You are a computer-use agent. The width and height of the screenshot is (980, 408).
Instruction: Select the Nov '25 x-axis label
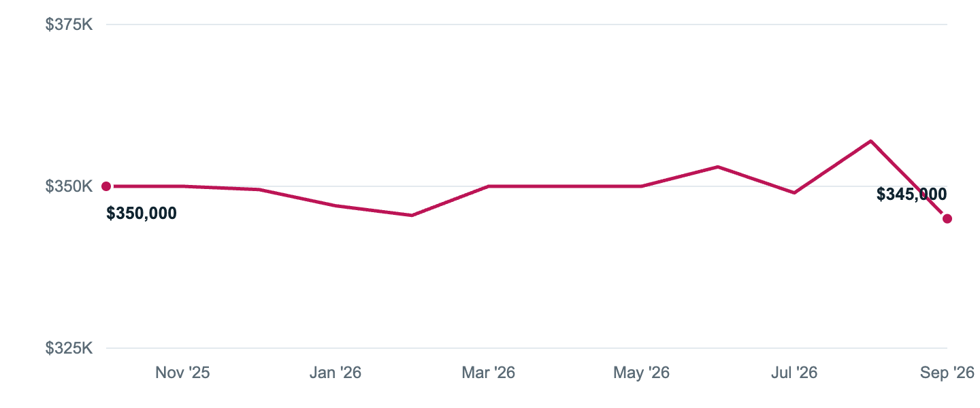(x=182, y=373)
